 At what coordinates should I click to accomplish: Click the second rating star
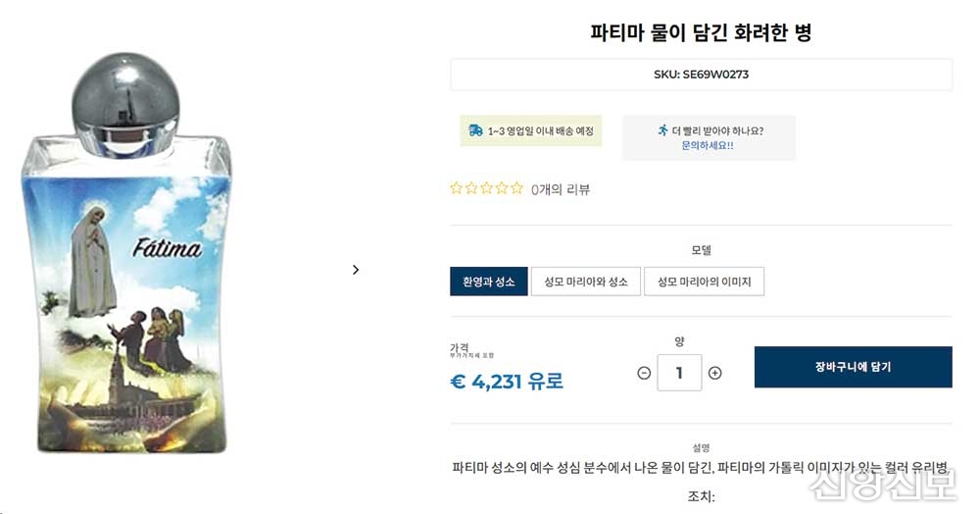(471, 188)
